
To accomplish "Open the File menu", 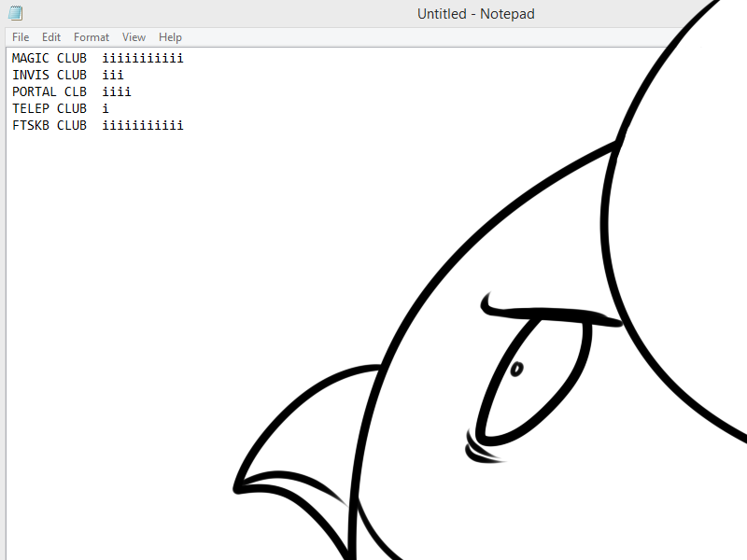I will click(x=21, y=37).
